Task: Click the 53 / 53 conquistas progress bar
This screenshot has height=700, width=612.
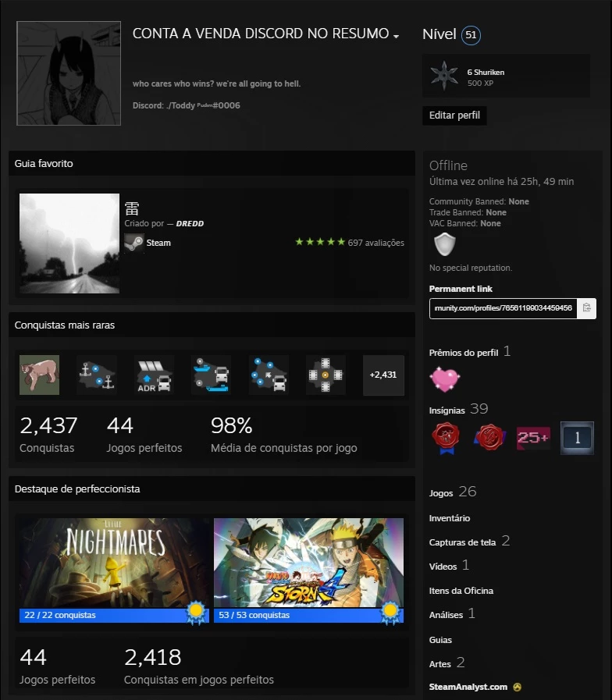Action: click(308, 615)
